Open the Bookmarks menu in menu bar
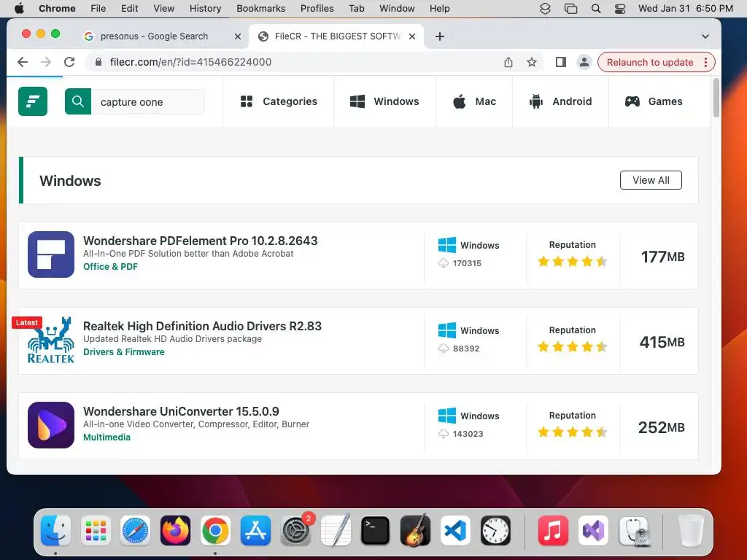747x560 pixels. pyautogui.click(x=260, y=9)
